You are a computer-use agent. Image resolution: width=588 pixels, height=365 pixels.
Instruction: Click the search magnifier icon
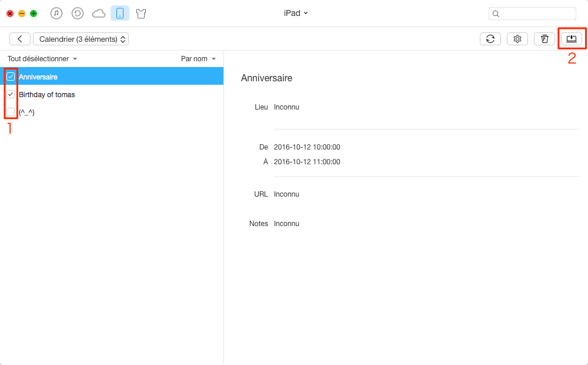[x=496, y=14]
